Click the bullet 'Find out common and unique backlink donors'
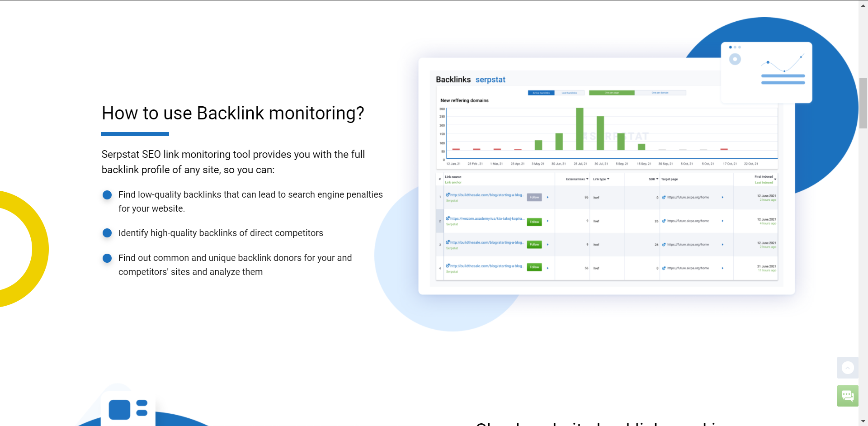 point(235,265)
